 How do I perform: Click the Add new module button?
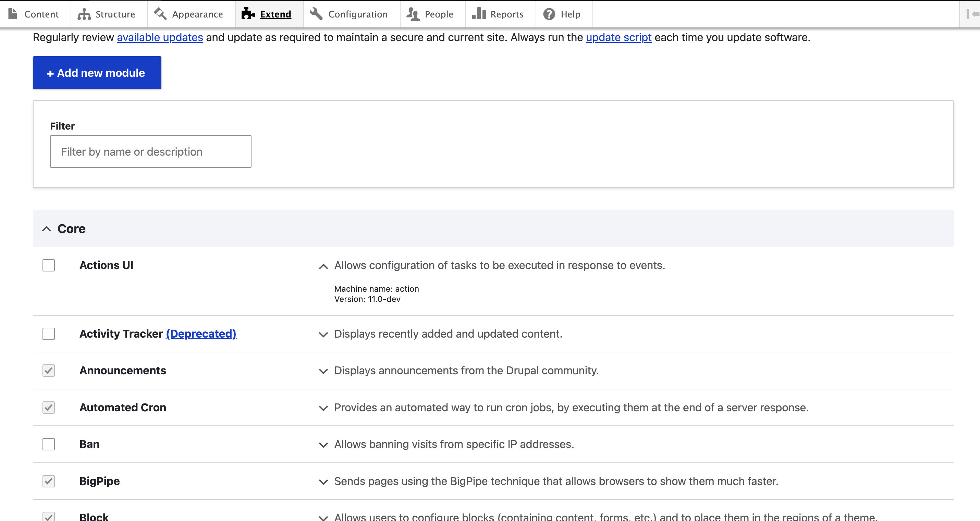tap(97, 73)
